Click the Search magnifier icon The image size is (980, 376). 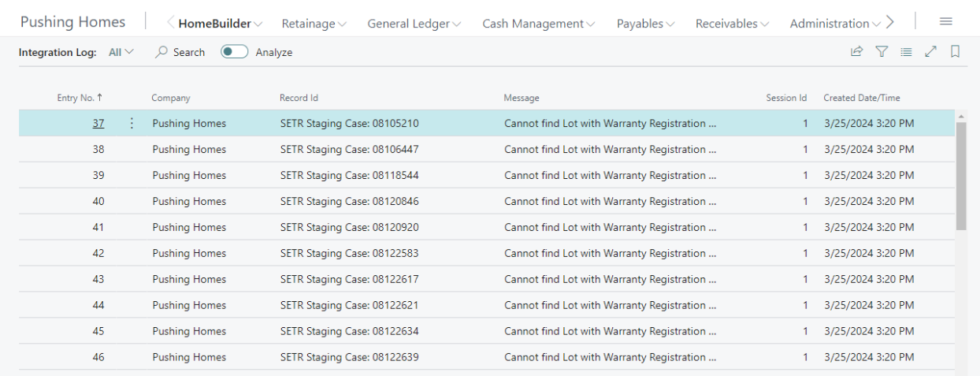[161, 52]
